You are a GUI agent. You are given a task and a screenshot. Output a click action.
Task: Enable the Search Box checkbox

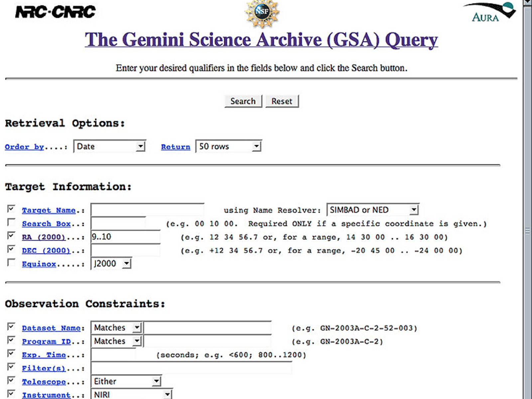[x=11, y=222]
